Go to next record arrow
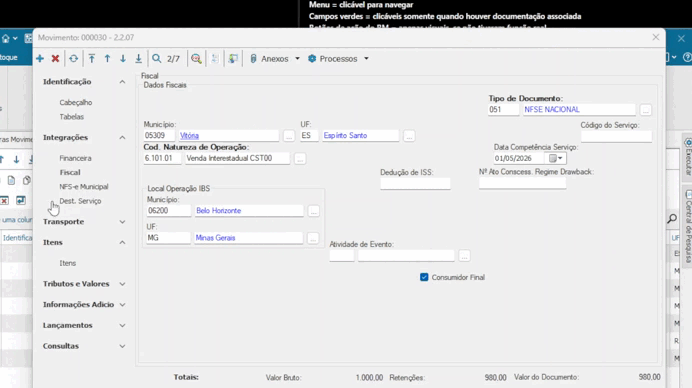This screenshot has width=692, height=388. point(123,59)
